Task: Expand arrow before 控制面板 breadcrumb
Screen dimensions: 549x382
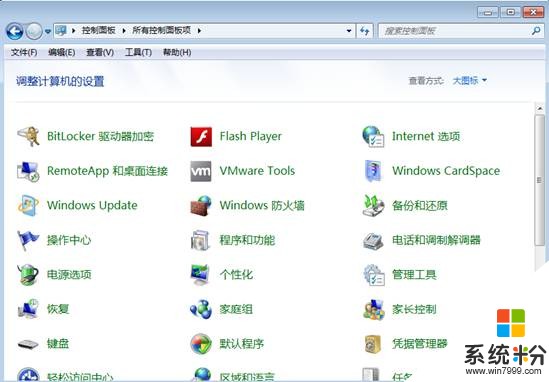Action: 74,31
